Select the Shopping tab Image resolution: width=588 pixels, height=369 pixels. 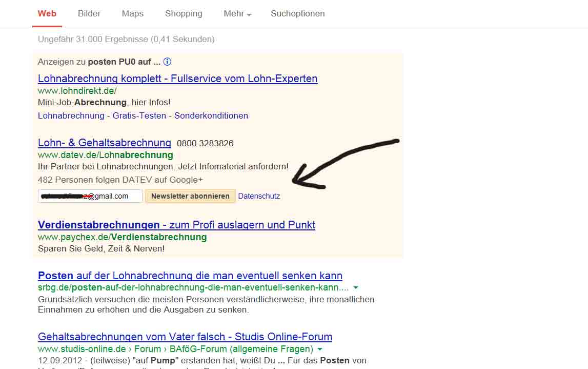[x=184, y=14]
